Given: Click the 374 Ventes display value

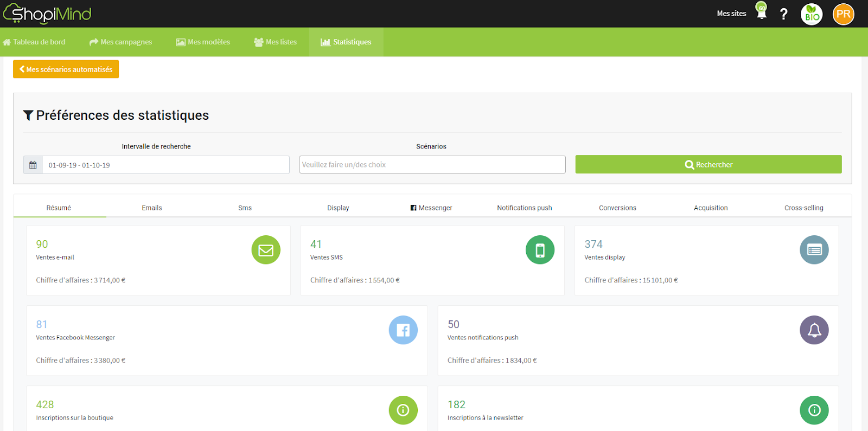Looking at the screenshot, I should (x=593, y=244).
